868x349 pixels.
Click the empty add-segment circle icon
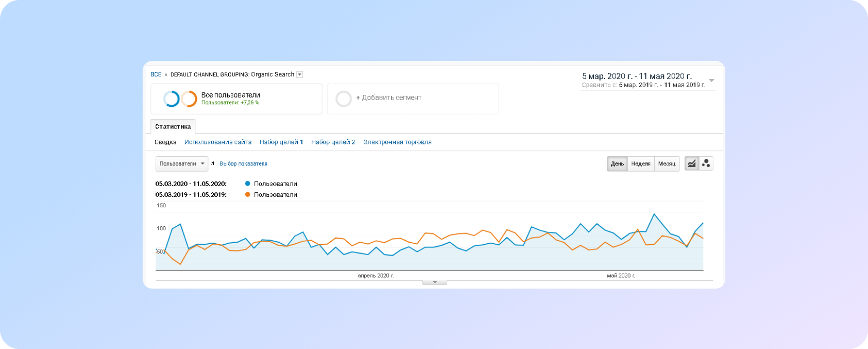click(343, 99)
